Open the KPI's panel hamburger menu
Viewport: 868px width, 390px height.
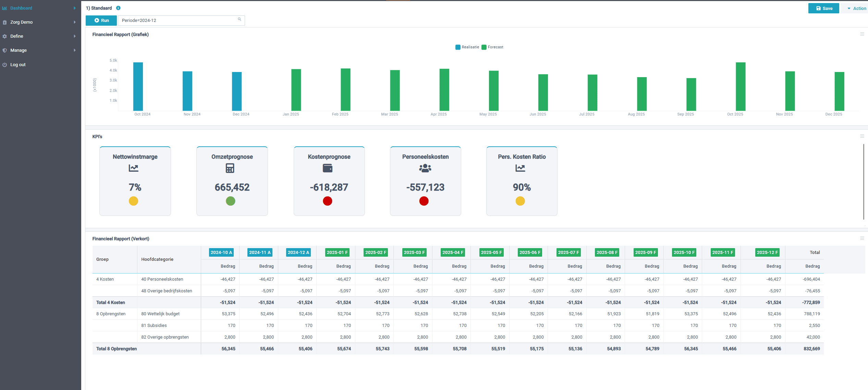tap(862, 136)
